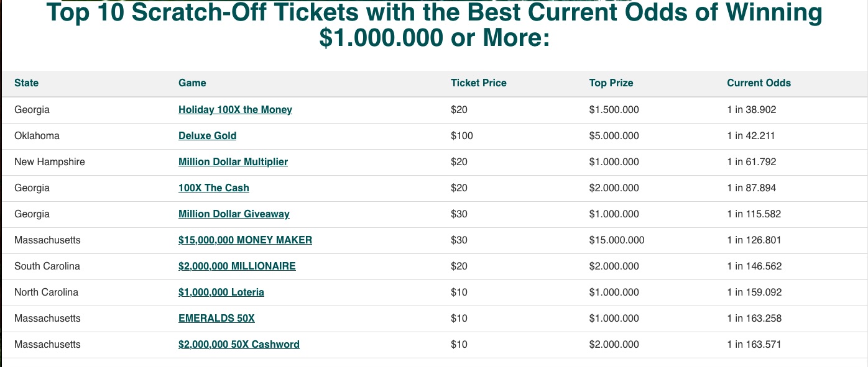The image size is (868, 367).
Task: Open the Million Dollar Giveaway link
Action: pos(234,214)
